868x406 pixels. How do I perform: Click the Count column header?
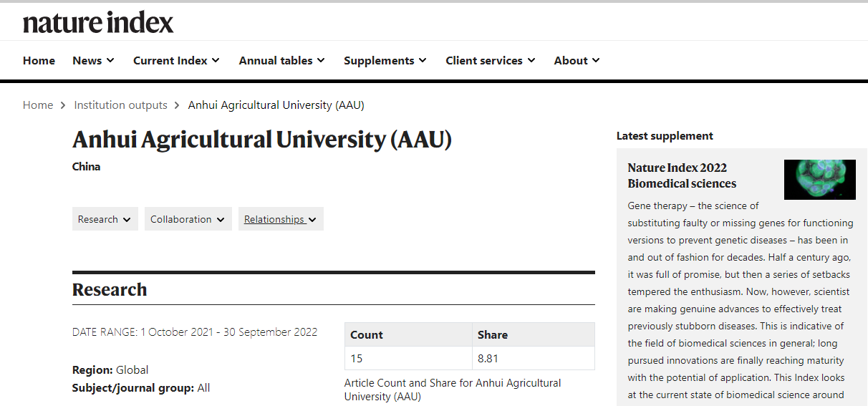(367, 334)
